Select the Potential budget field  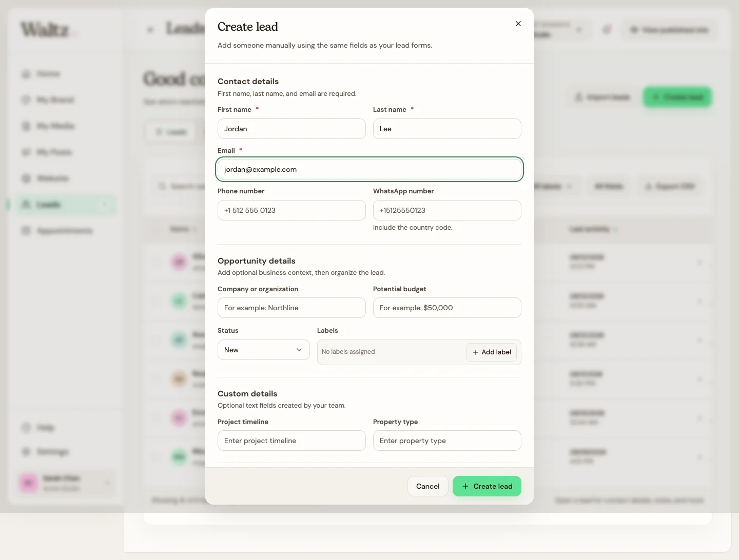pos(447,308)
